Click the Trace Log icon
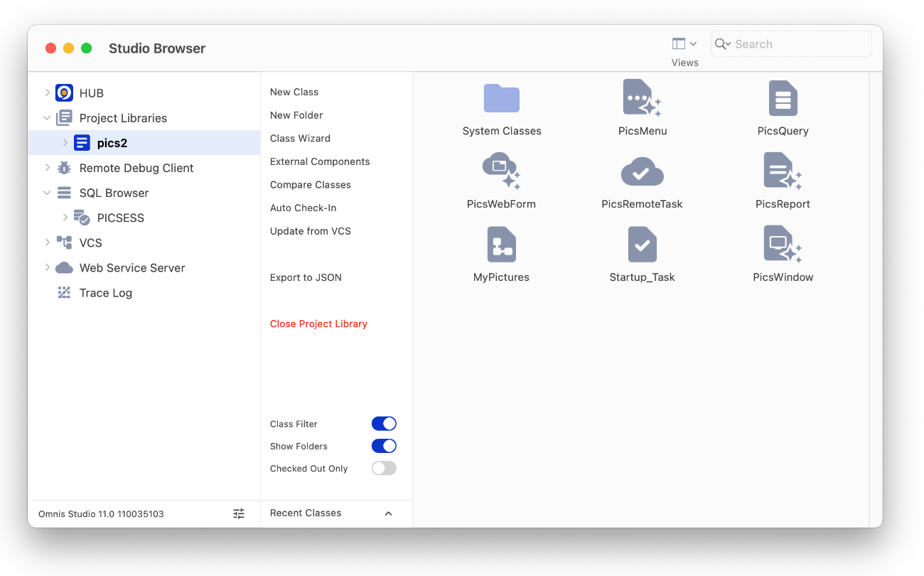The width and height of the screenshot is (924, 576). pos(64,292)
